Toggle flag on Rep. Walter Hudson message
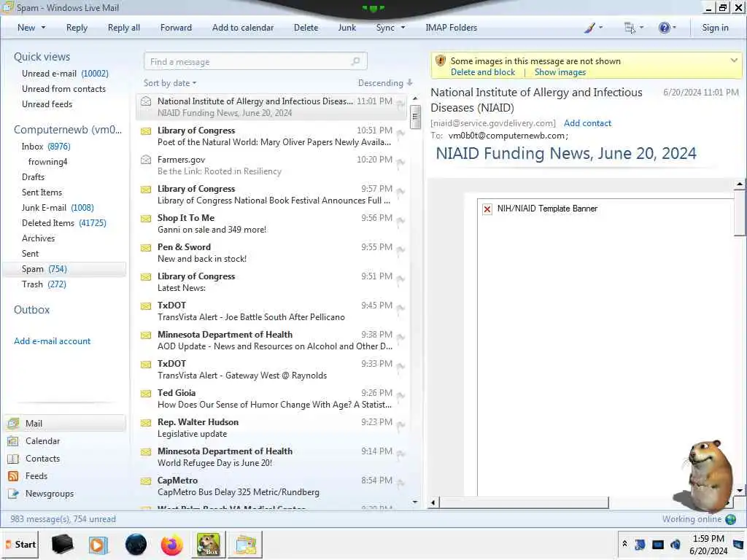 click(x=400, y=425)
